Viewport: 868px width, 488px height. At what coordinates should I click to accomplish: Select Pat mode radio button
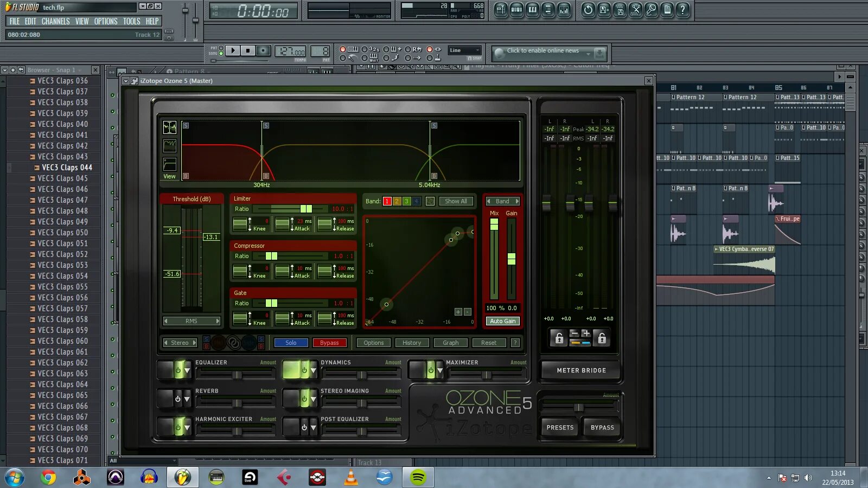click(220, 48)
